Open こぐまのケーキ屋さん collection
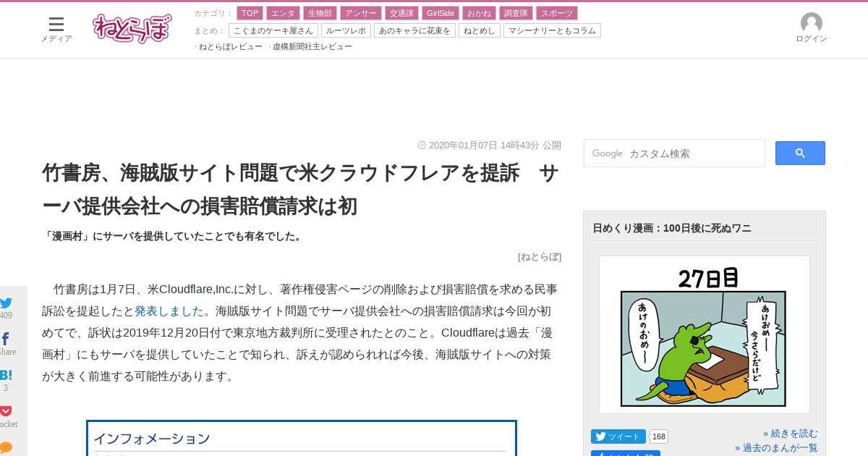 273,30
